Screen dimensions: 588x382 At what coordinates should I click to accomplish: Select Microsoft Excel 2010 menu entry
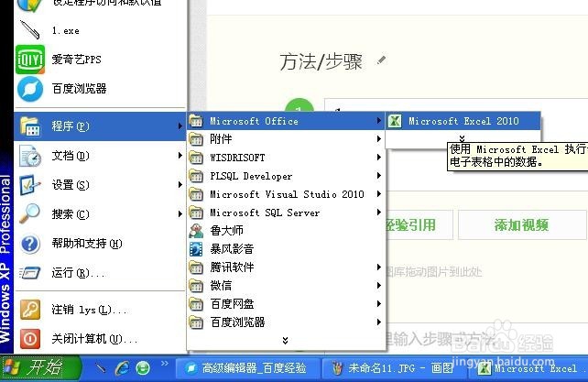pyautogui.click(x=463, y=121)
